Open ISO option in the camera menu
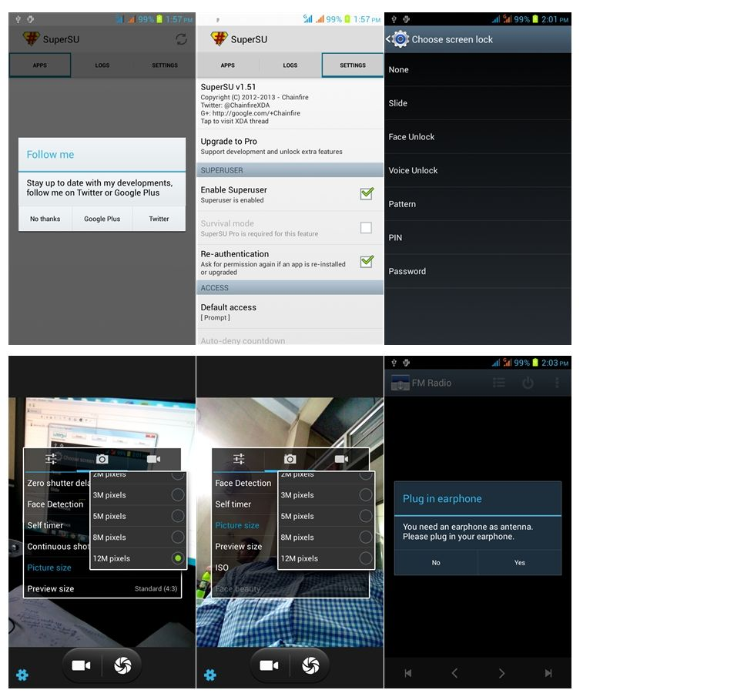 tap(222, 568)
